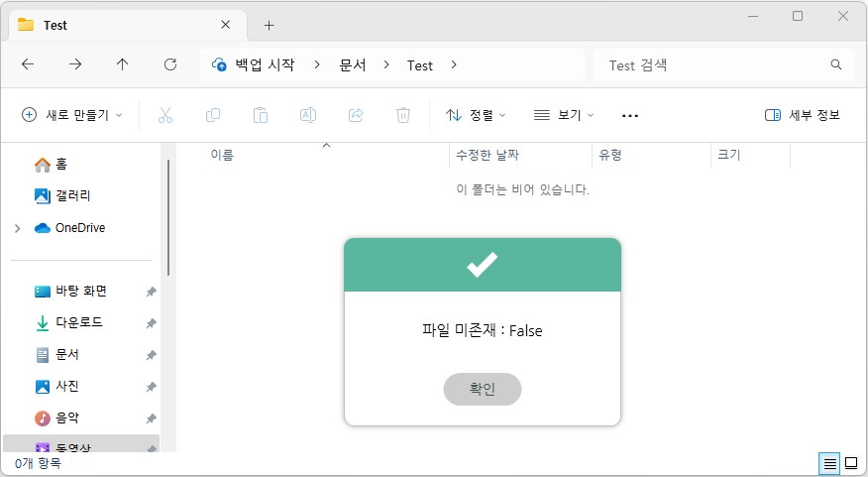Refresh the current folder view
The width and height of the screenshot is (868, 477).
pos(170,64)
